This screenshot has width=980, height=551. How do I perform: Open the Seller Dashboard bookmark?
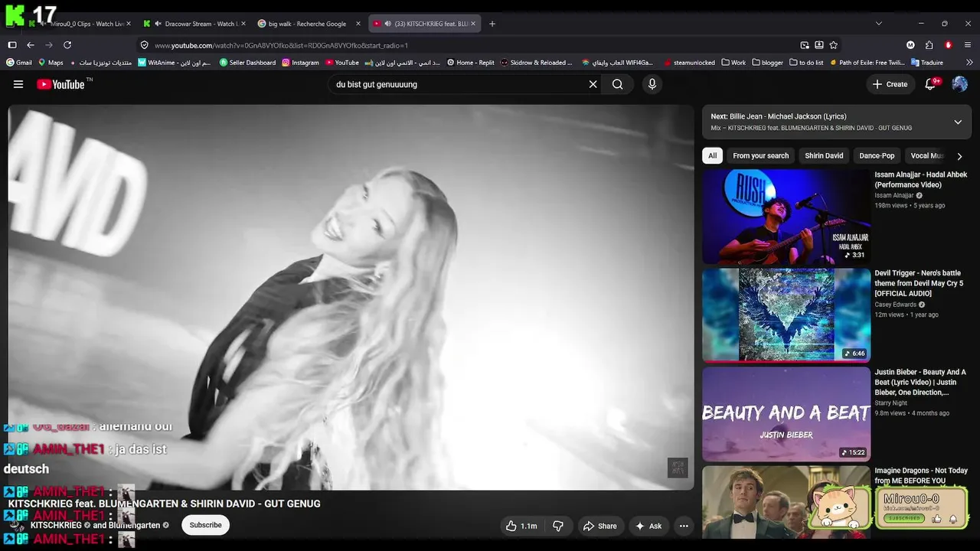247,63
